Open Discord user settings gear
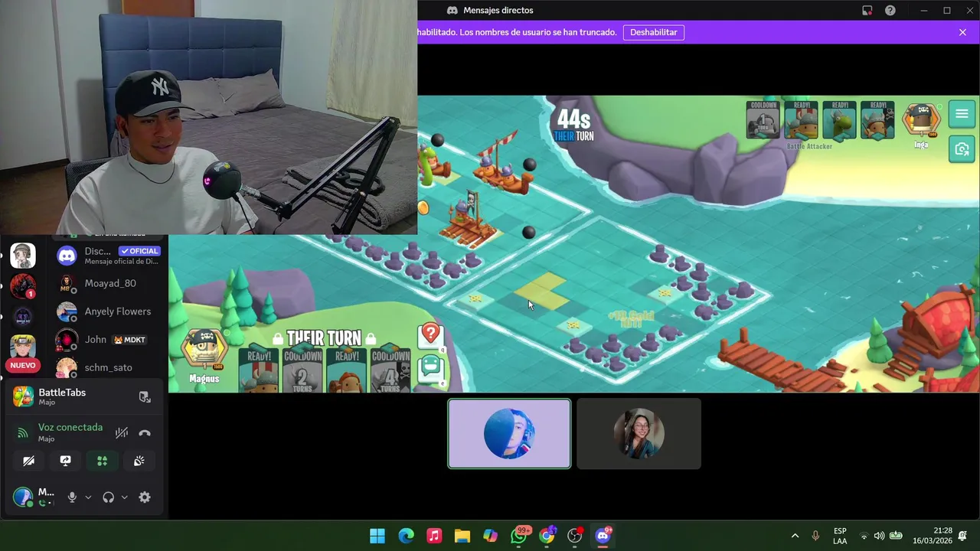 point(145,497)
